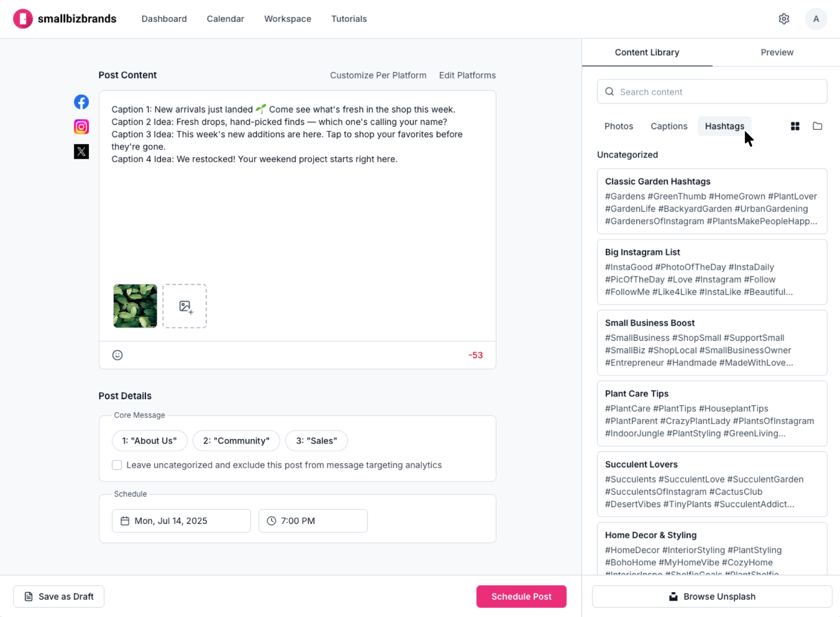Image resolution: width=840 pixels, height=617 pixels.
Task: Click the Schedule Post button
Action: click(521, 596)
